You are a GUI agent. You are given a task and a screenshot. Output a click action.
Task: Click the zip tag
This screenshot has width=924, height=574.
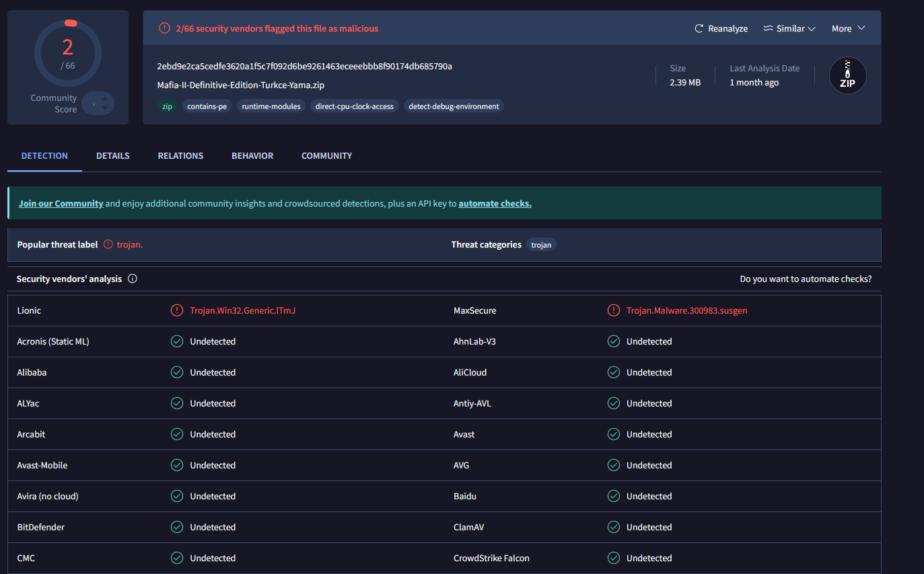click(166, 106)
